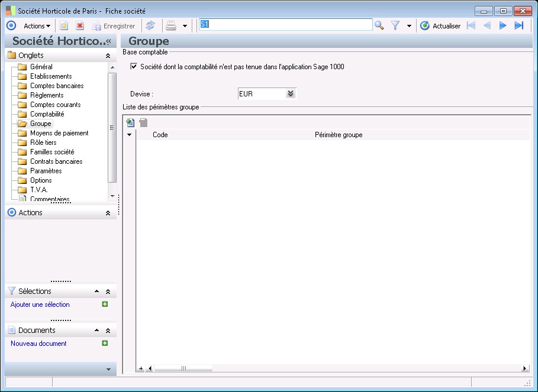Viewport: 538px width, 392px height.
Task: Add a new row to périmètres list
Action: point(131,123)
